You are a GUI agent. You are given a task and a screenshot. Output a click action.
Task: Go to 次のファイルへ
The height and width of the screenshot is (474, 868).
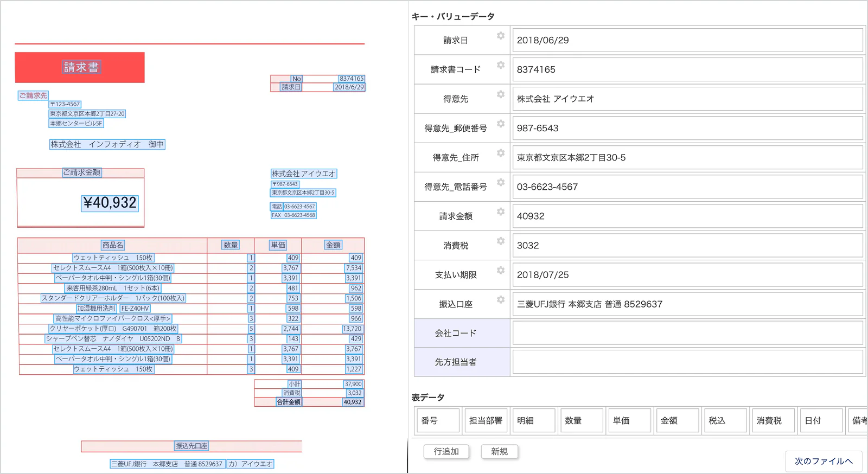[824, 461]
